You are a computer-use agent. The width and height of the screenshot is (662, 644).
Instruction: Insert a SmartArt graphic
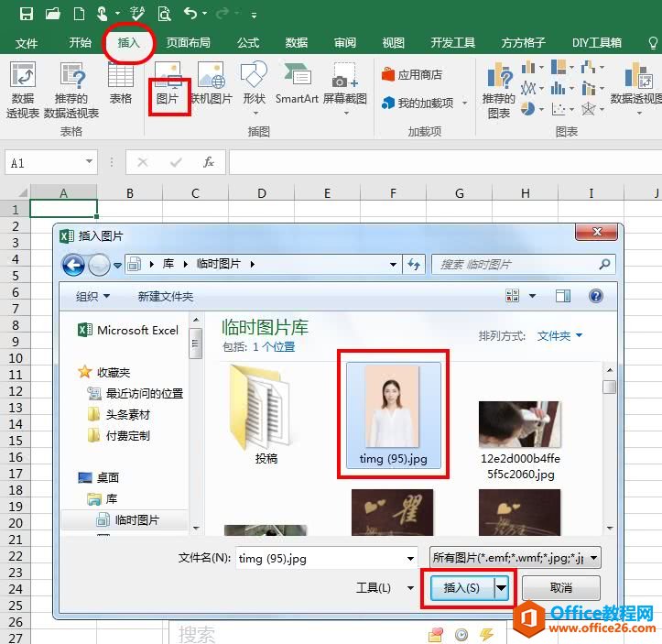coord(297,83)
